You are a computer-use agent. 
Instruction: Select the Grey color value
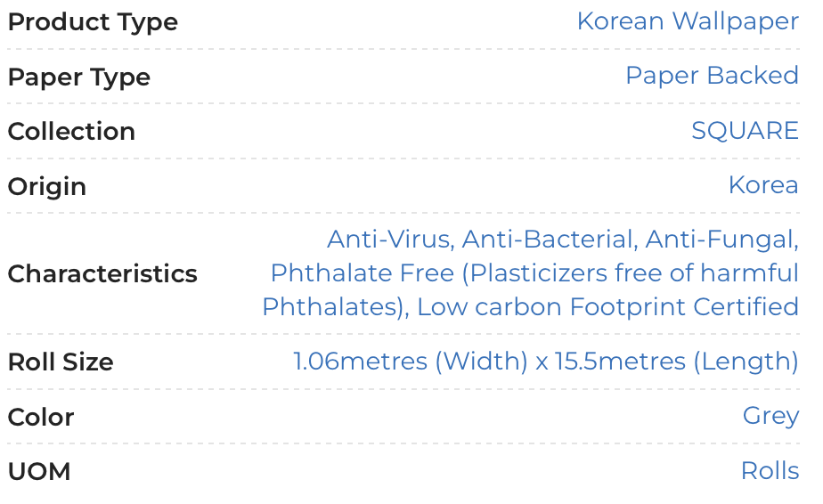pyautogui.click(x=770, y=416)
